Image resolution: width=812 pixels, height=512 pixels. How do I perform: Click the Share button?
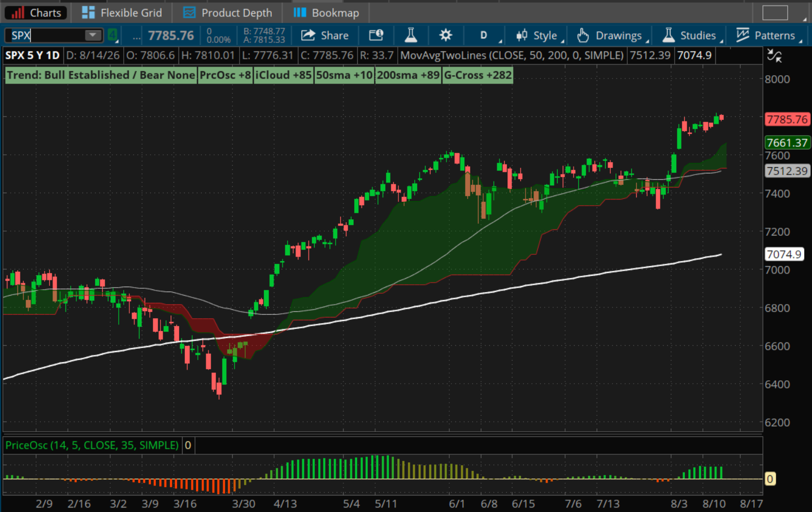(325, 36)
